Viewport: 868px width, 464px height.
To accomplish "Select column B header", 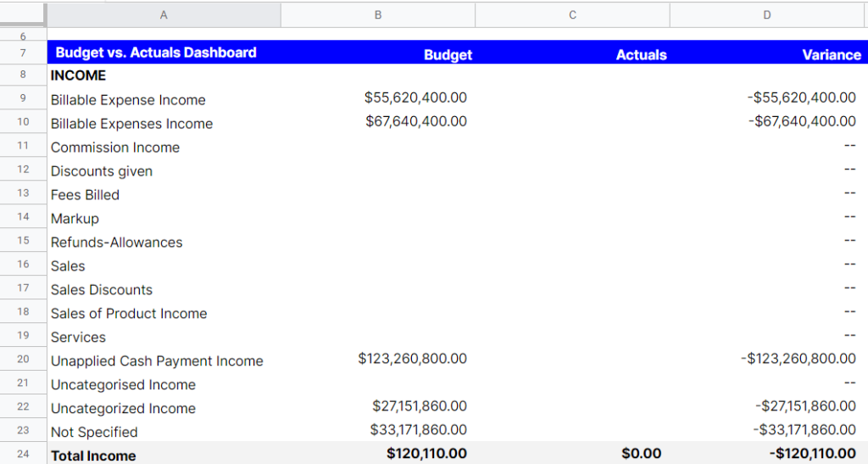I will tap(378, 15).
